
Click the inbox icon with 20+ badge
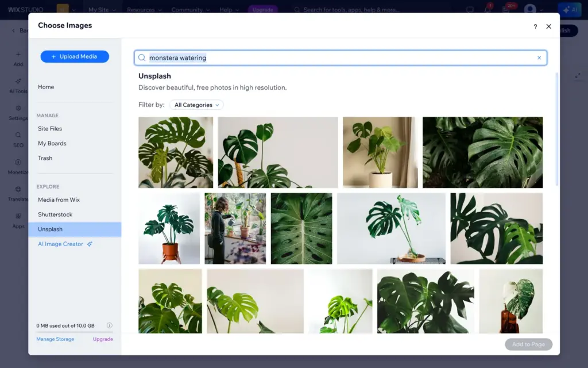(506, 9)
